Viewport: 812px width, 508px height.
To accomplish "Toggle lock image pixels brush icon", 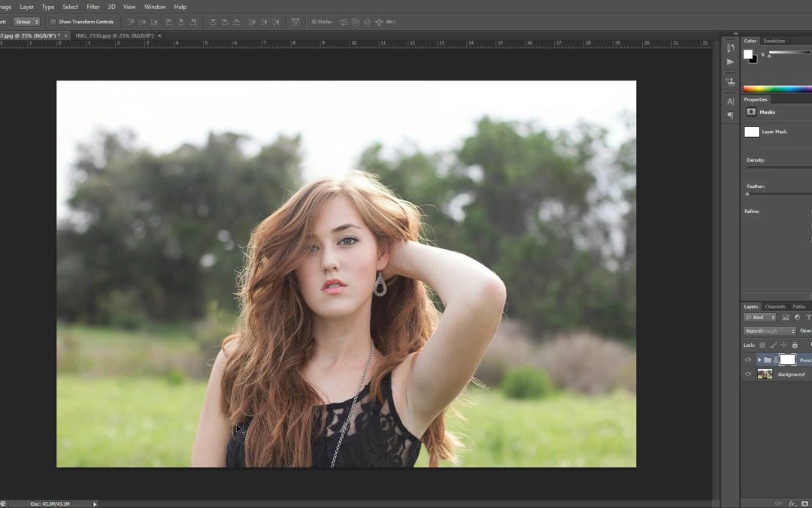I will [x=773, y=345].
